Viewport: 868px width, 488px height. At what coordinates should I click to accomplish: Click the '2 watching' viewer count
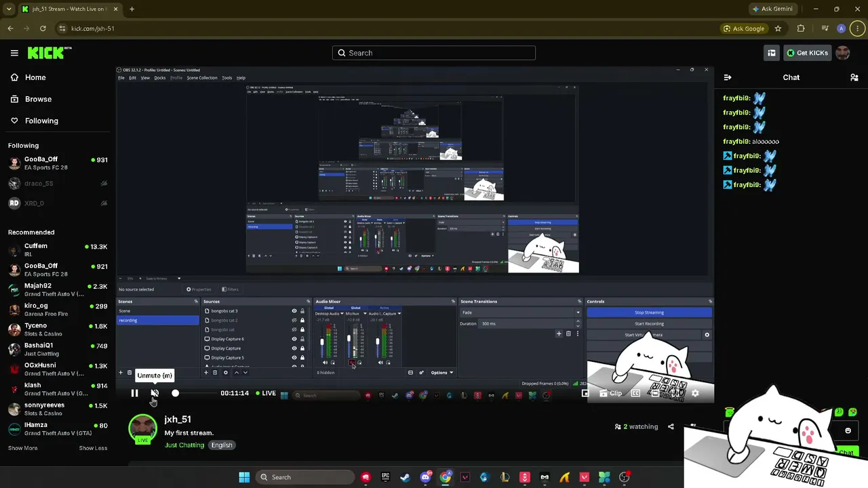636,427
